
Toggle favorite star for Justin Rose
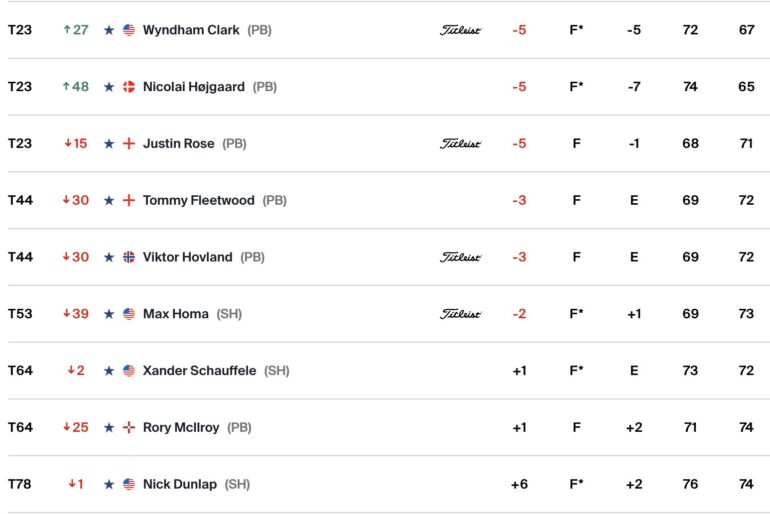coord(109,144)
